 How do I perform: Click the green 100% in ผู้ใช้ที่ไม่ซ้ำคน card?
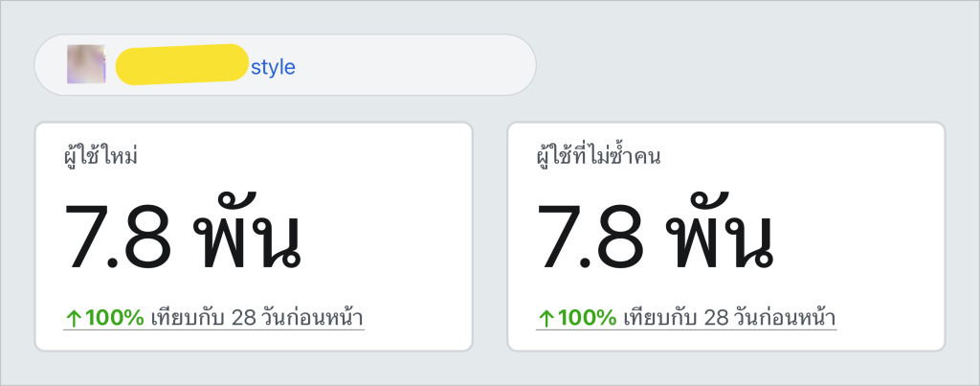point(588,318)
